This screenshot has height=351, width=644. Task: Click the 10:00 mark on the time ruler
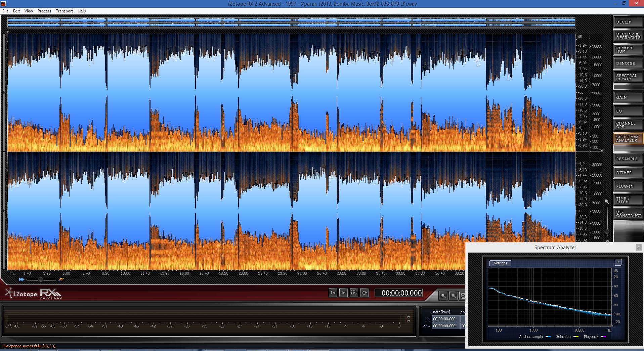coord(125,273)
